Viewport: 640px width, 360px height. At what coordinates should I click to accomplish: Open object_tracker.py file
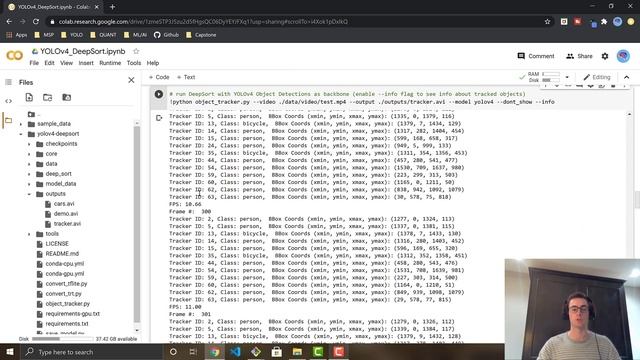pos(67,304)
